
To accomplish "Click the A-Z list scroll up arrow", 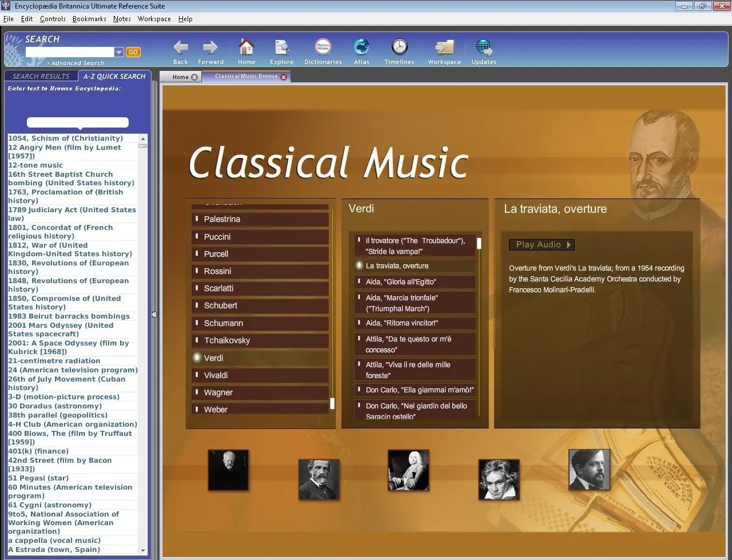I will pos(143,138).
